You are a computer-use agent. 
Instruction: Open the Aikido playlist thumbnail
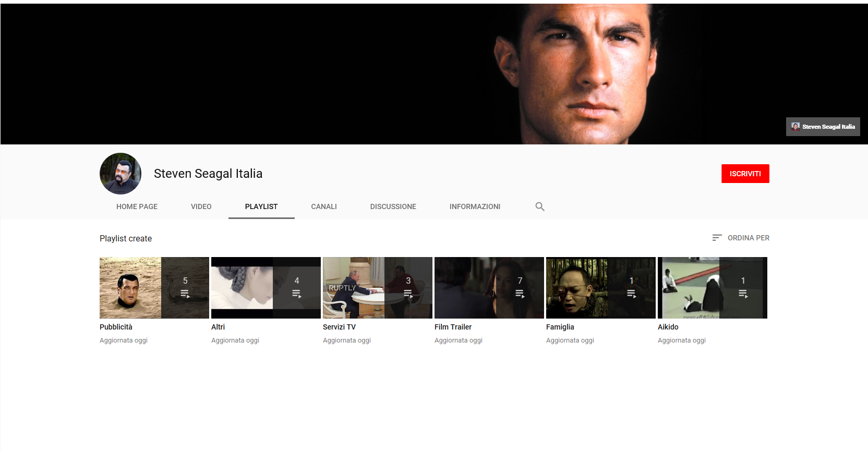pyautogui.click(x=713, y=288)
